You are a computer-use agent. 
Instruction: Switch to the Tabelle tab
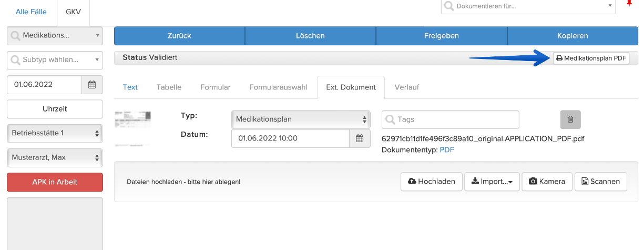[x=169, y=87]
